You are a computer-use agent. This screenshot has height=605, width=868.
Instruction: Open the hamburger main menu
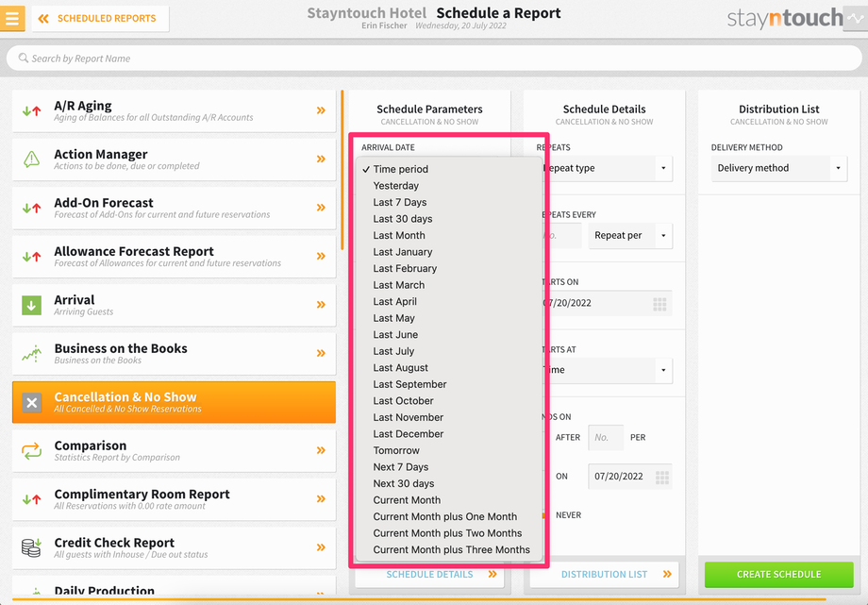(x=11, y=18)
